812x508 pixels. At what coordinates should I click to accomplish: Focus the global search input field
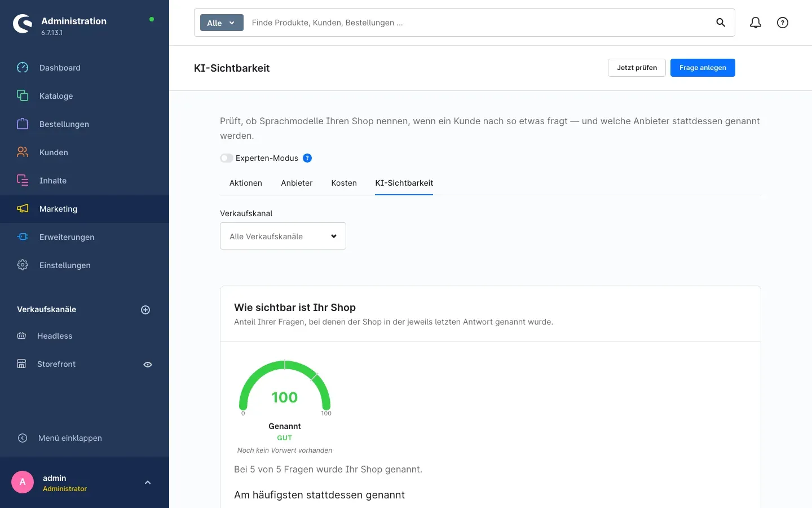[479, 23]
